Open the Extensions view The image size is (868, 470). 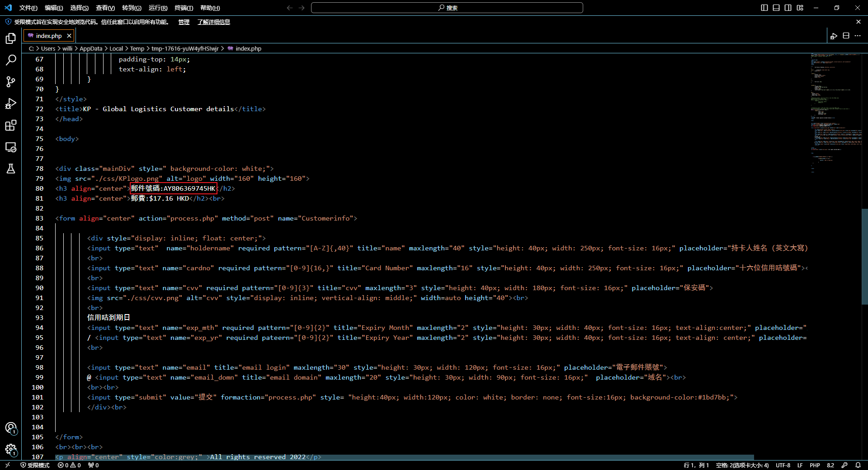[x=11, y=125]
